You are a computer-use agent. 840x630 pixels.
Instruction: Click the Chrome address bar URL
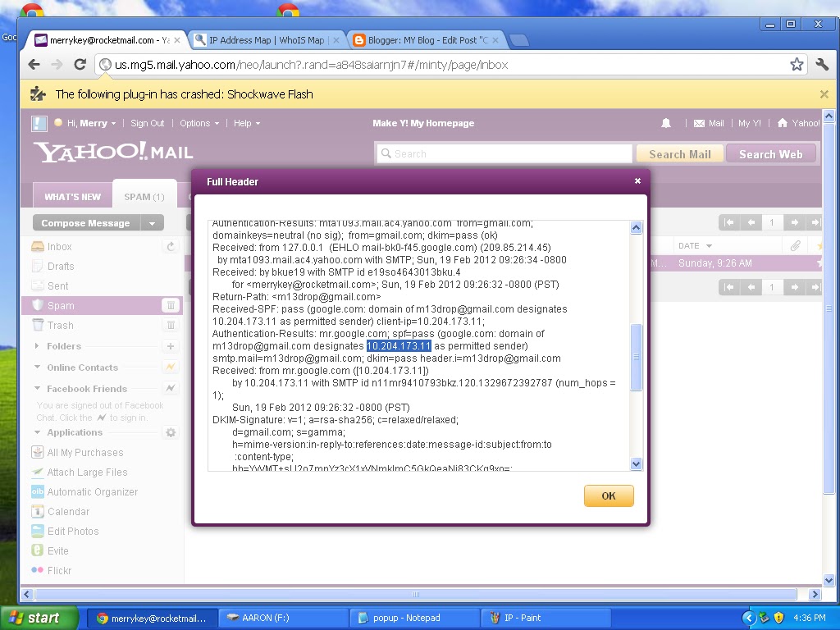click(x=311, y=65)
